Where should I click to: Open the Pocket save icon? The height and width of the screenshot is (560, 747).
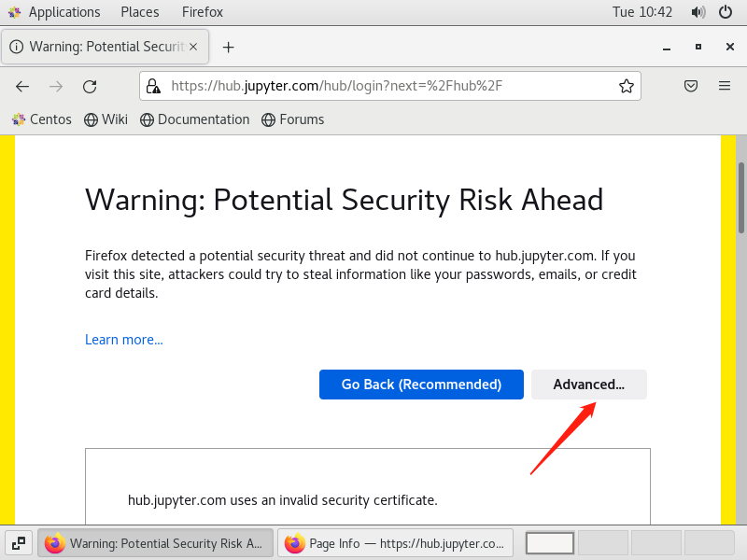691,86
